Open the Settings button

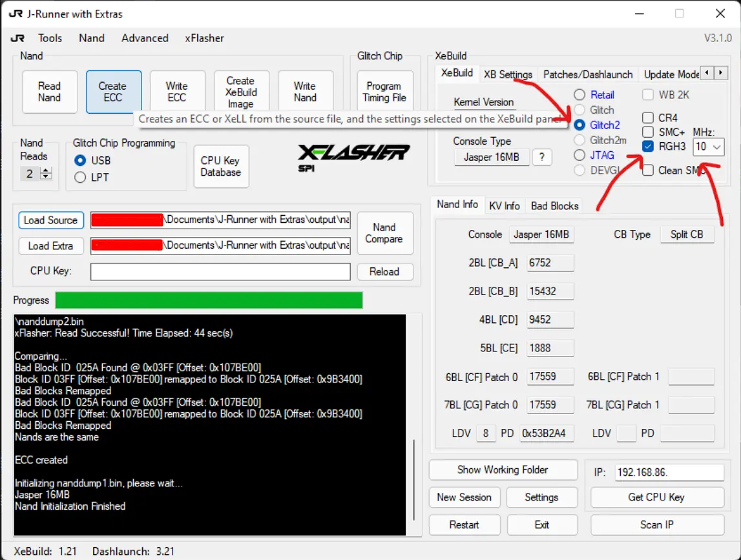(x=541, y=497)
